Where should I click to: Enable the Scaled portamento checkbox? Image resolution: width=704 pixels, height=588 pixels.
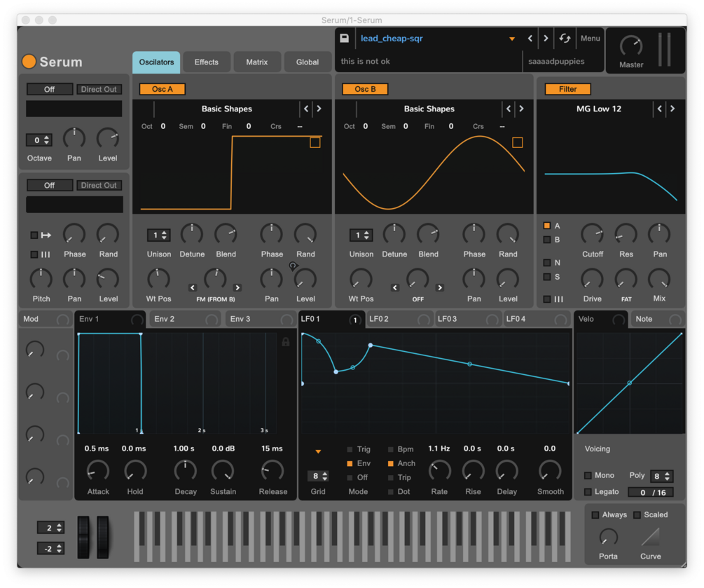tap(637, 515)
